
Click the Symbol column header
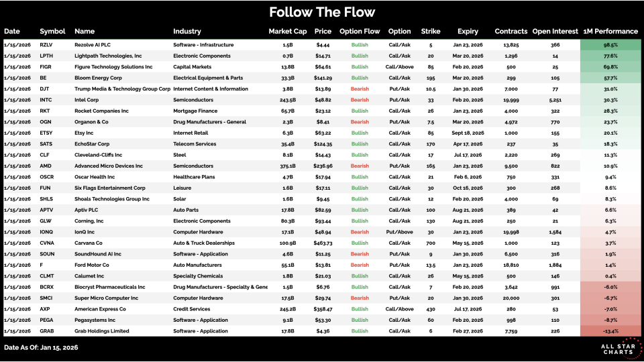click(52, 32)
